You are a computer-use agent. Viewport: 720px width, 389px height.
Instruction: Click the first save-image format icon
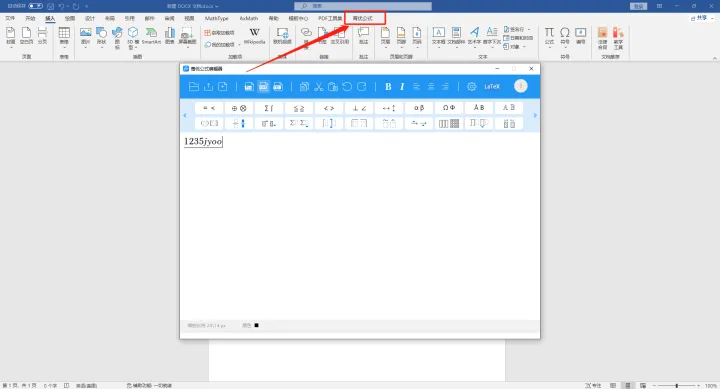[x=249, y=86]
